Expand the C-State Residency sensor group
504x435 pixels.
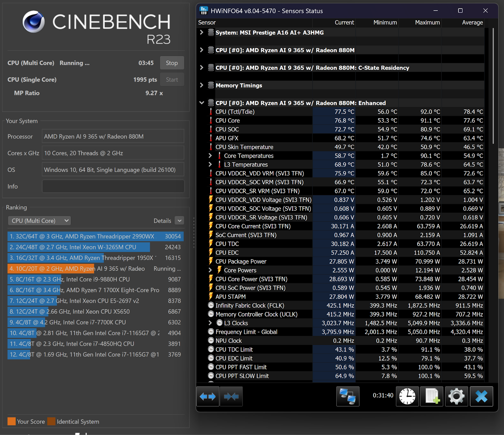tap(202, 68)
